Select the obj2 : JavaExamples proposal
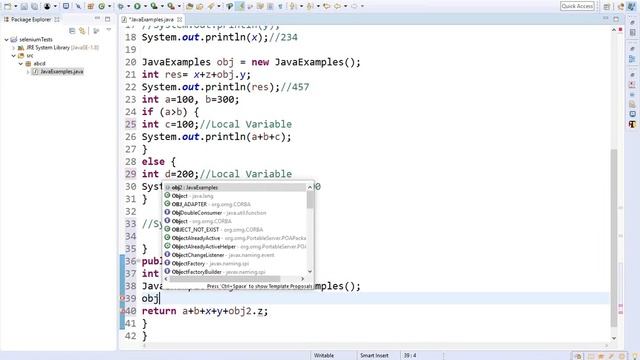The height and width of the screenshot is (360, 640). coord(235,187)
